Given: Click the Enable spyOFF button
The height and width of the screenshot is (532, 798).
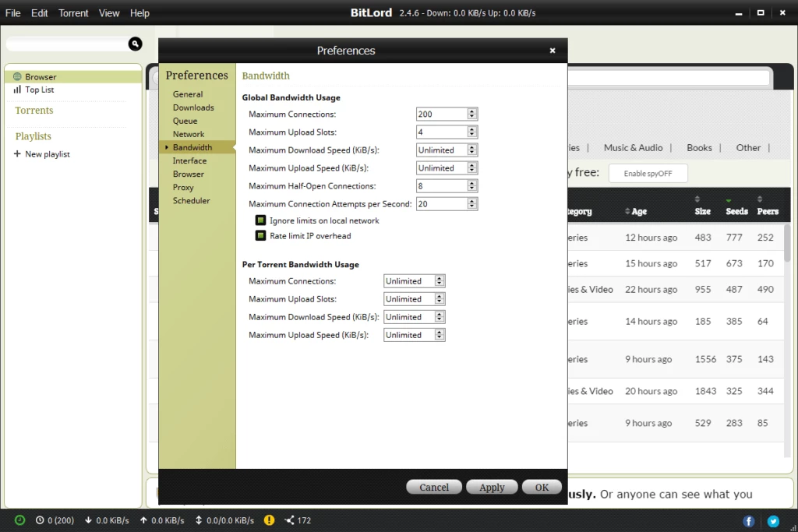Looking at the screenshot, I should [648, 173].
